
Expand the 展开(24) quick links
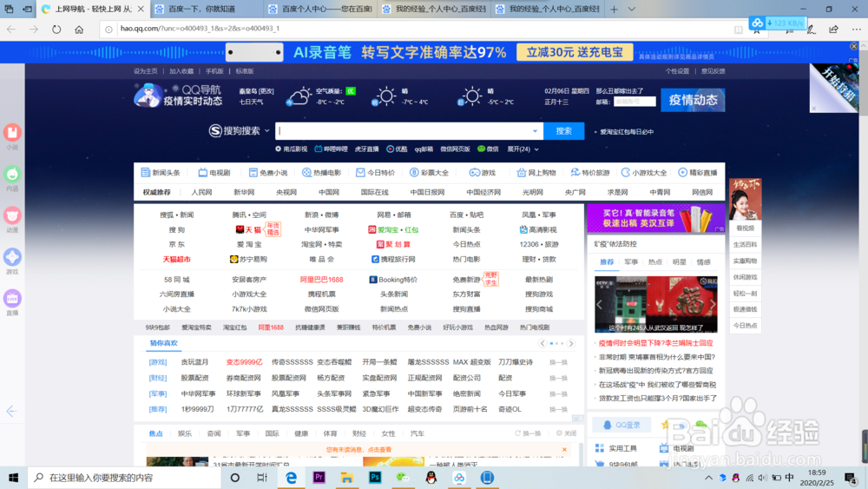point(523,149)
